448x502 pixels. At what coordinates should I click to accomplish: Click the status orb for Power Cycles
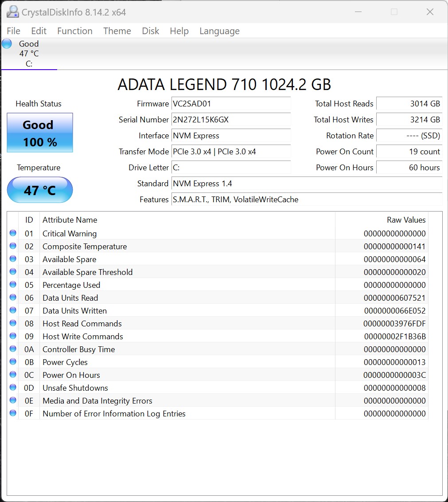[x=13, y=361]
